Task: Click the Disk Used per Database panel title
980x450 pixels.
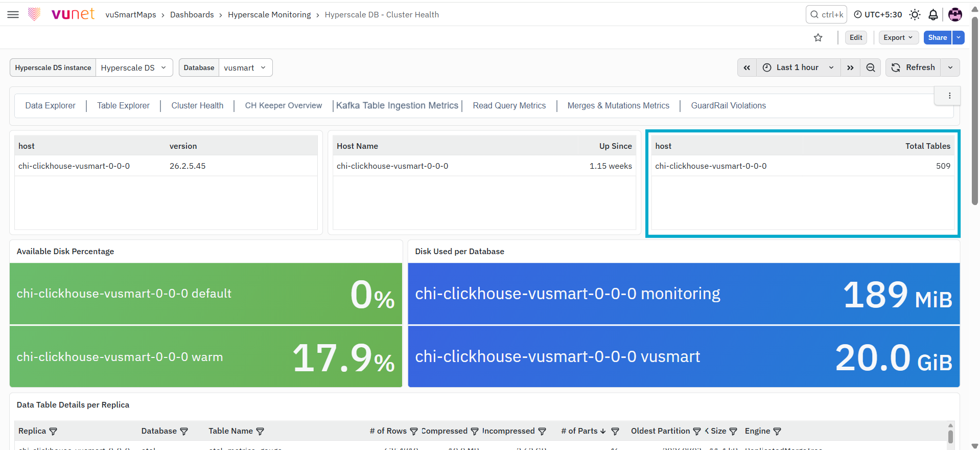Action: [x=459, y=251]
